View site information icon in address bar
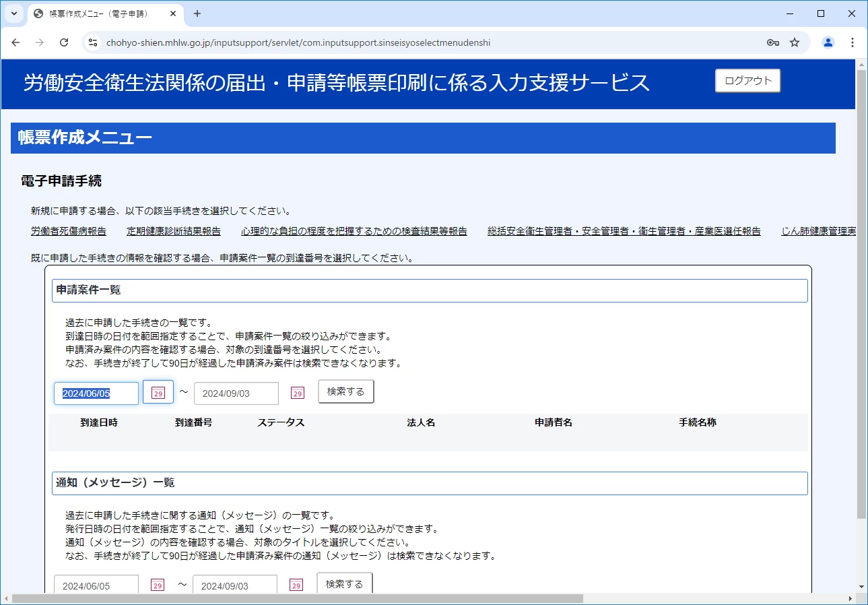868x605 pixels. (94, 42)
